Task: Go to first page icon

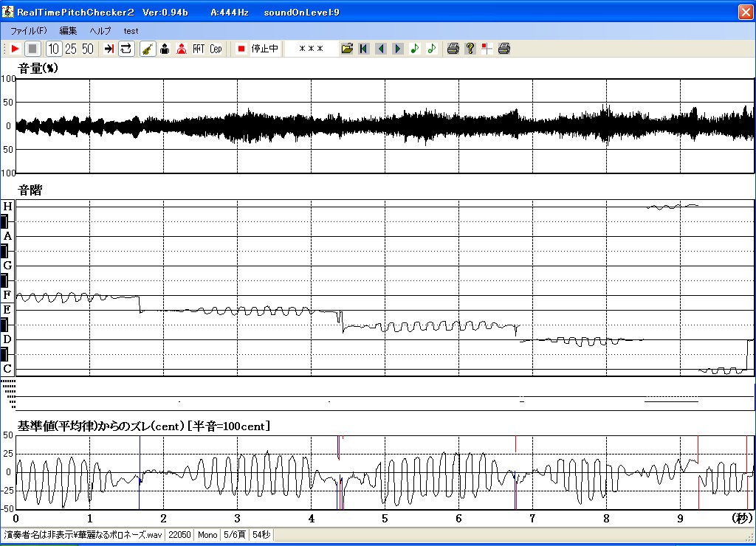Action: pos(364,49)
